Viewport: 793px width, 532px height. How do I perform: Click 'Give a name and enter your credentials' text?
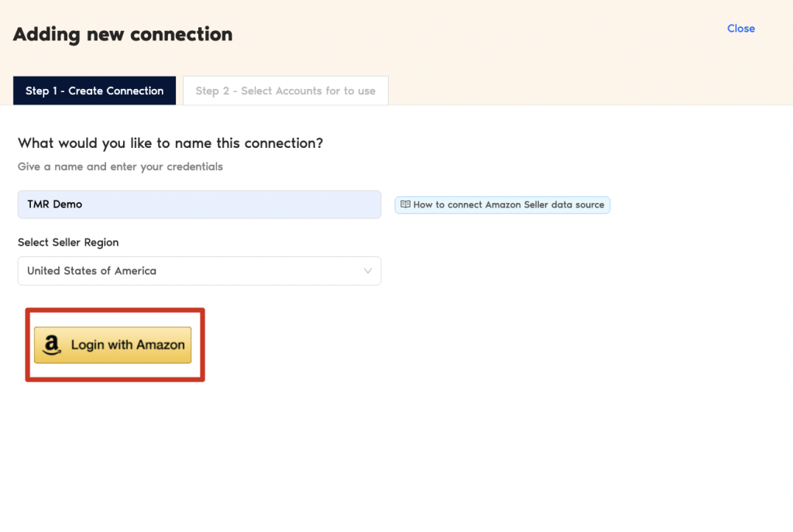click(120, 166)
